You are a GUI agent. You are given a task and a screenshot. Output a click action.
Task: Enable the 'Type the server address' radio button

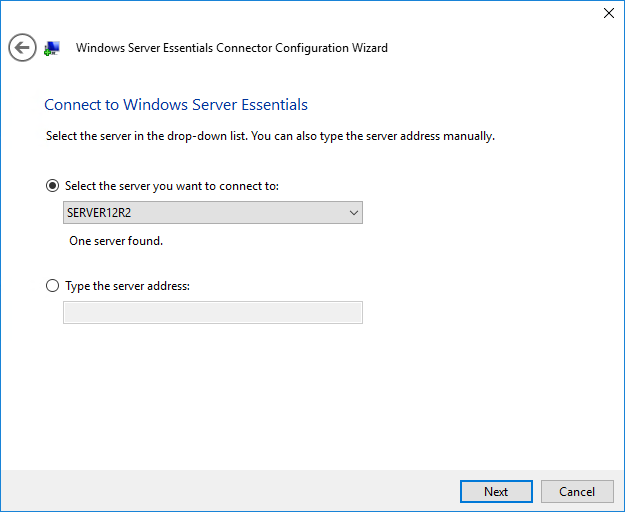[53, 286]
